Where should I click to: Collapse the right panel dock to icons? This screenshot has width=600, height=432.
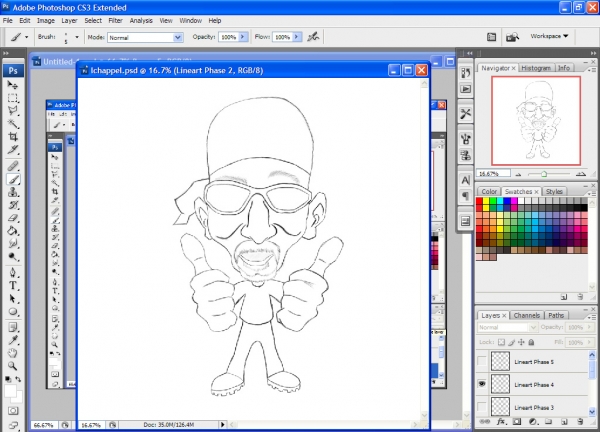[593, 53]
